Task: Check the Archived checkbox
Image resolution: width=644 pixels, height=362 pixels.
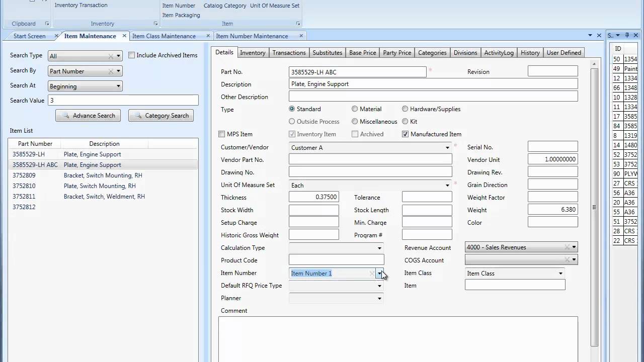Action: 355,134
